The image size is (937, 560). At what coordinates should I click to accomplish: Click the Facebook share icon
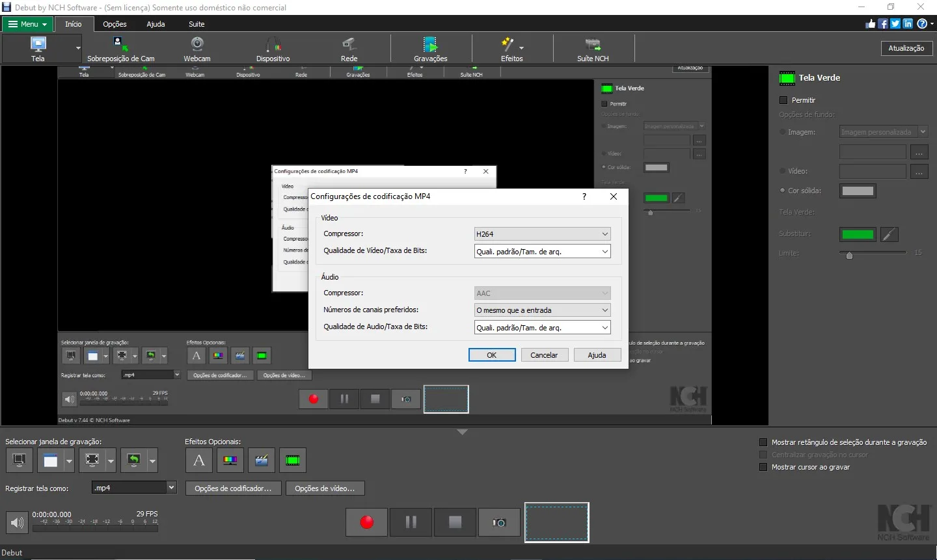[883, 23]
